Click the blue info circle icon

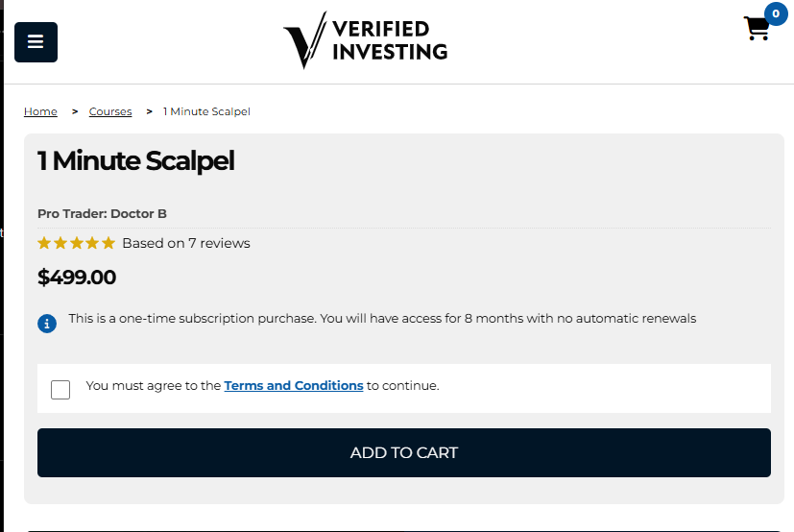coord(47,323)
